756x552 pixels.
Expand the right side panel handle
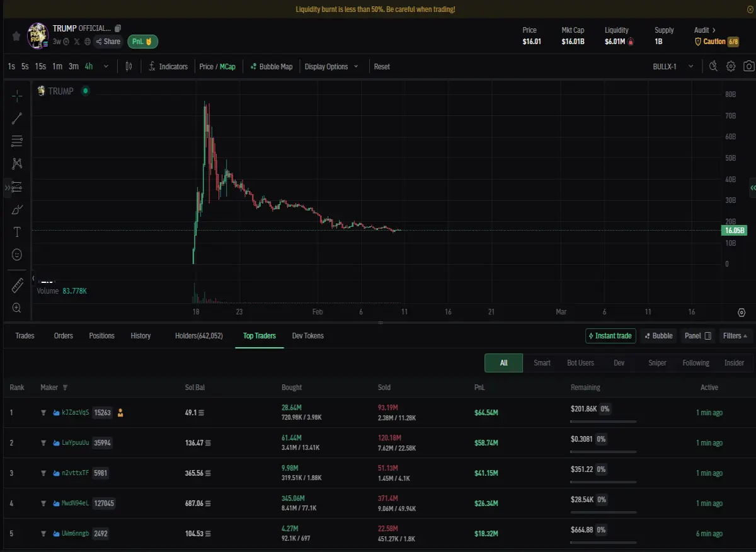tap(752, 188)
